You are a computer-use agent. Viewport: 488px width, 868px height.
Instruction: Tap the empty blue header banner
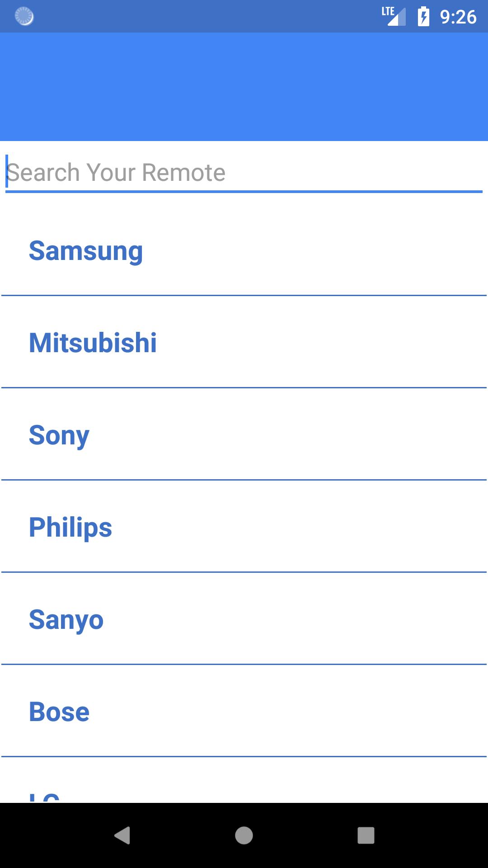click(244, 87)
